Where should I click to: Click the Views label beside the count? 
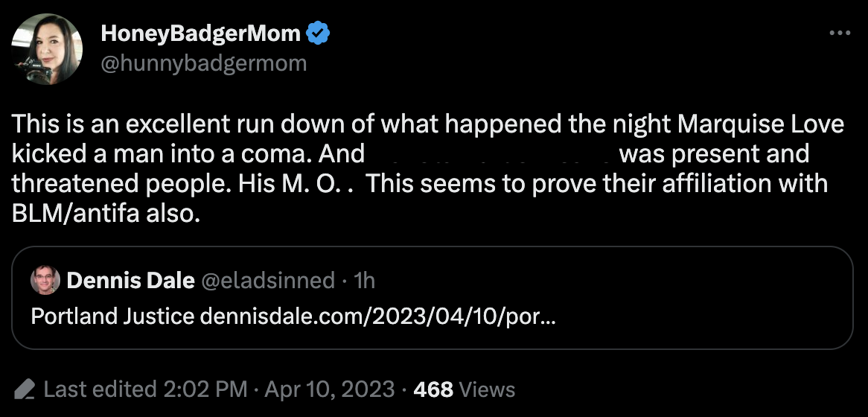coord(487,389)
